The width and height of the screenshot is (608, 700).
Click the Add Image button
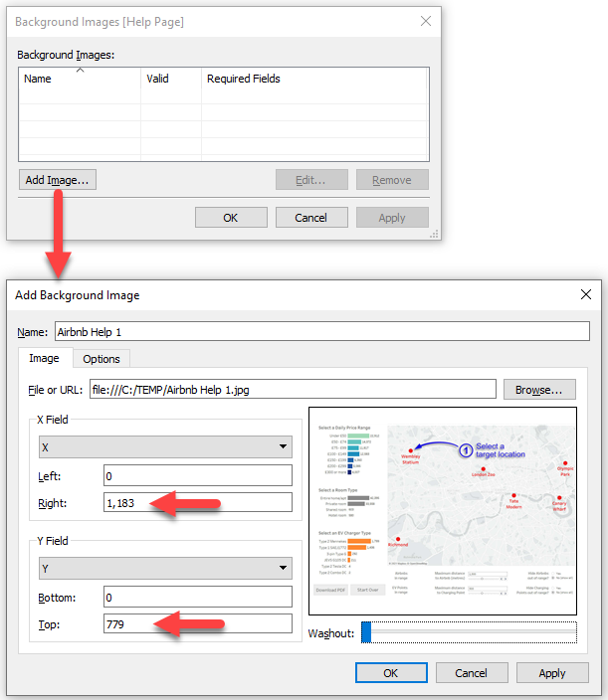57,180
